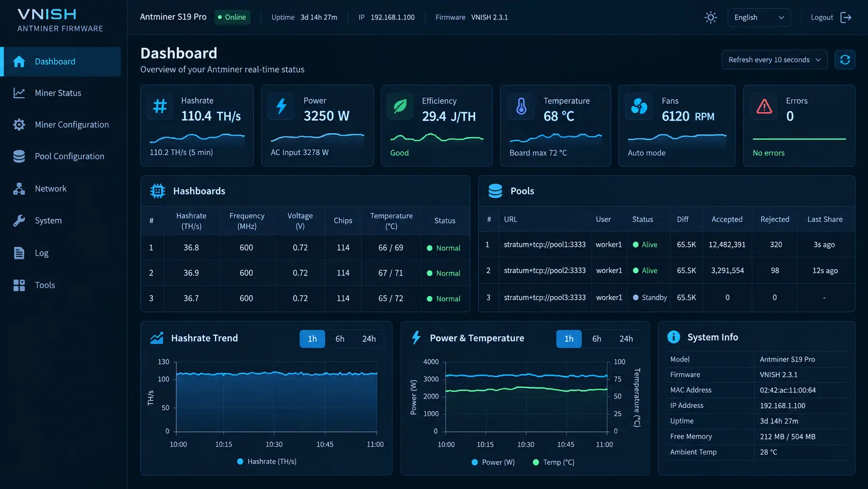Image resolution: width=868 pixels, height=489 pixels.
Task: Toggle Hashrate (TH/s) legend entry
Action: [x=267, y=461]
